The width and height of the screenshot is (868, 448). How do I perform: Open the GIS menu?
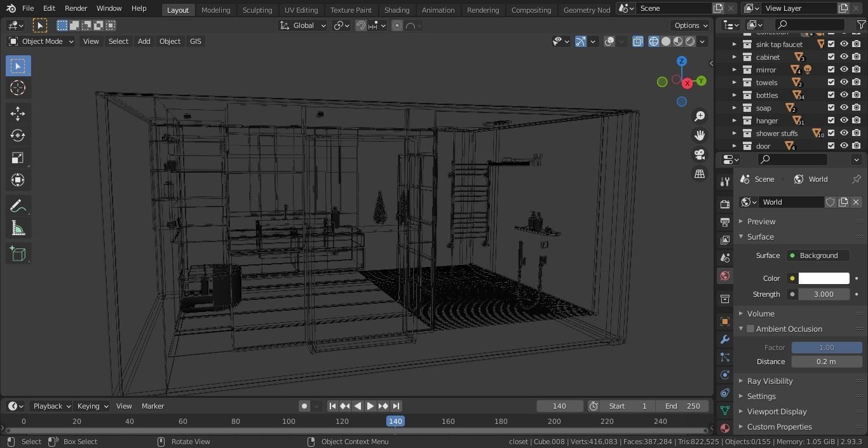(195, 41)
